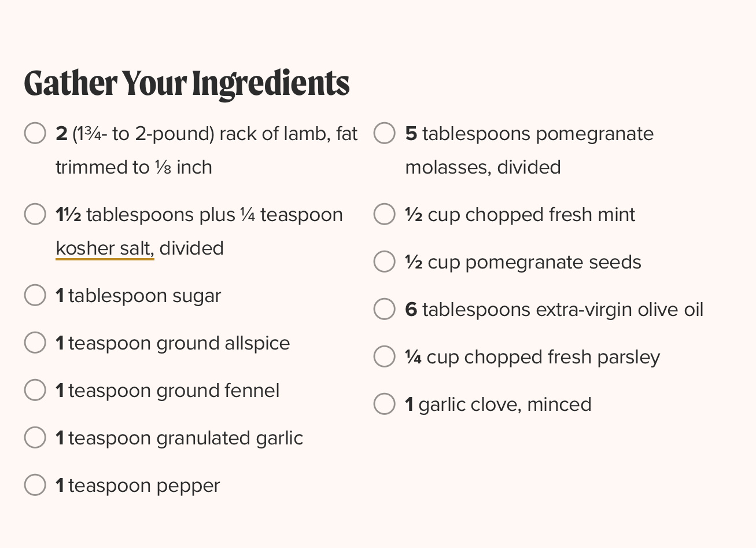Check off chopped fresh parsley
This screenshot has width=756, height=548.
(x=385, y=356)
